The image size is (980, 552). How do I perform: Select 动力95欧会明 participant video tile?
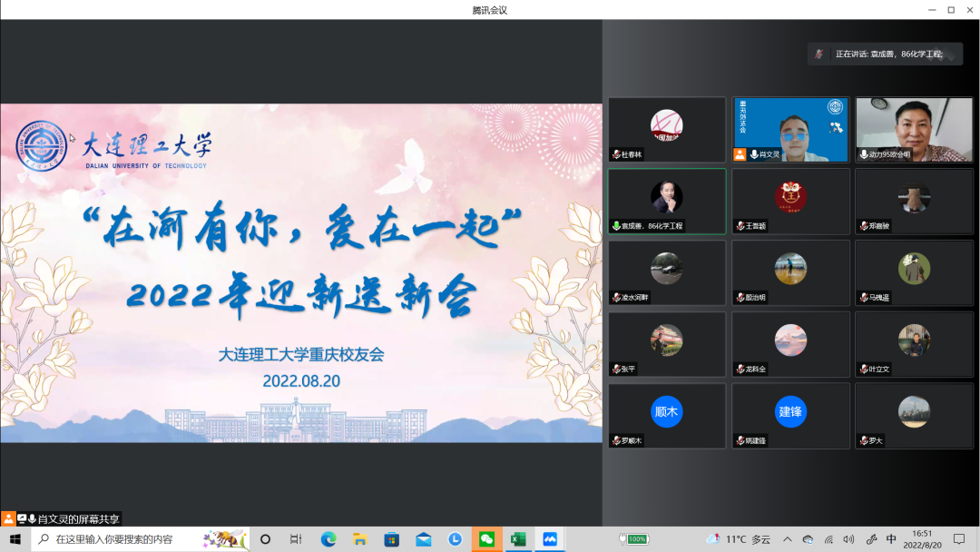(x=914, y=130)
